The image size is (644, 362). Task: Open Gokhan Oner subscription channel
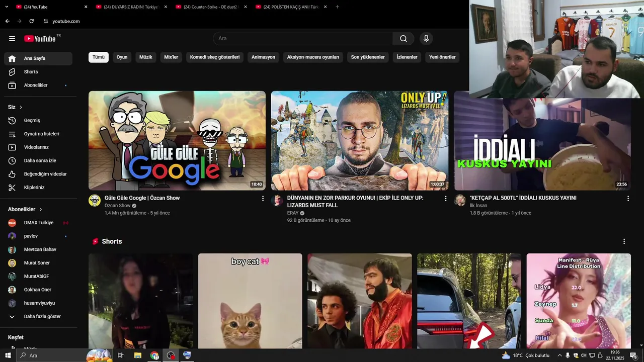[38, 290]
